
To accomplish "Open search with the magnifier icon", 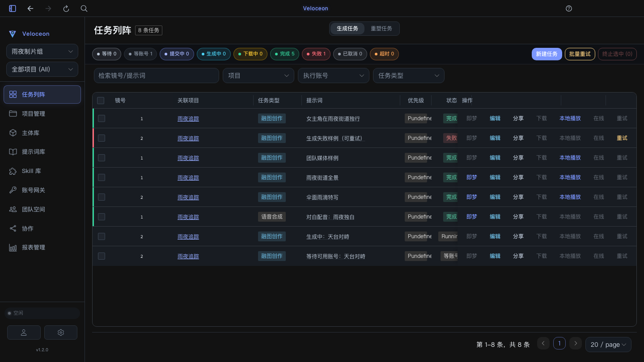I will point(84,8).
